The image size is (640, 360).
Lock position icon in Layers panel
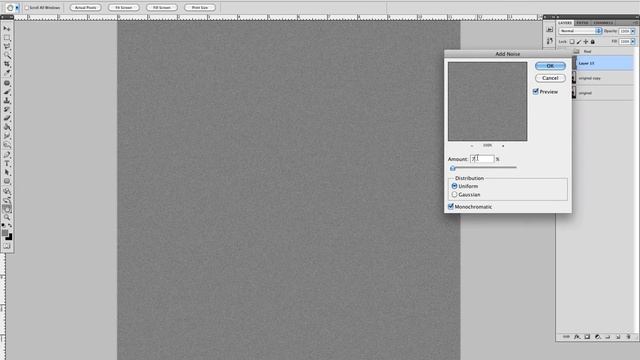[x=586, y=42]
